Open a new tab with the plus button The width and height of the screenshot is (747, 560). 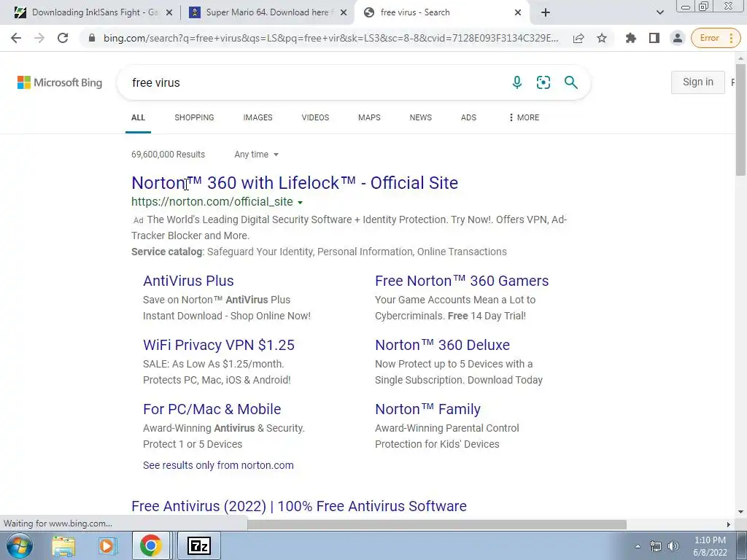[546, 12]
